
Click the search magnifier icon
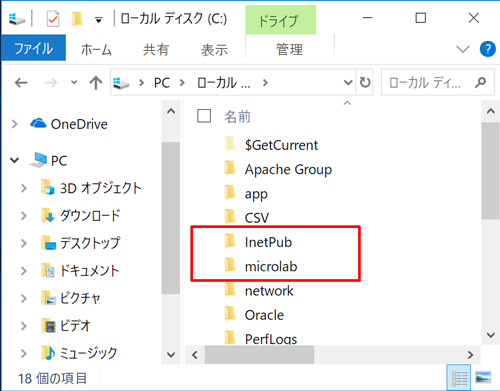(x=481, y=82)
